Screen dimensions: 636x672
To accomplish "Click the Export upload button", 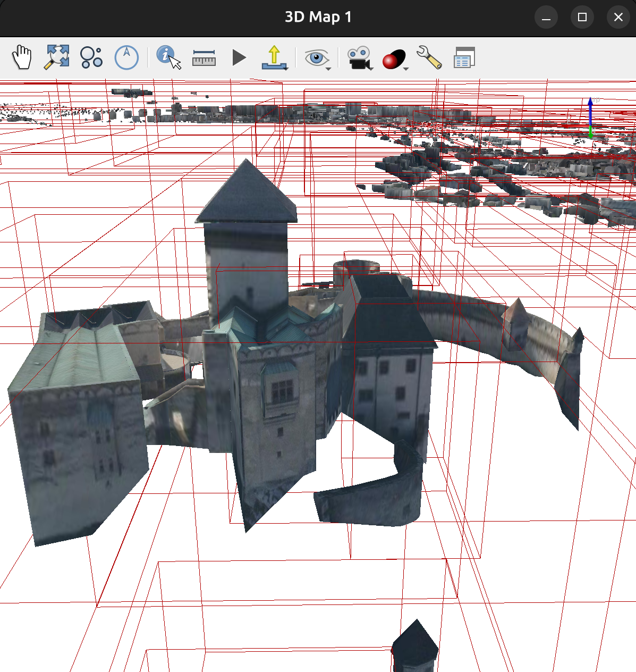I will 274,56.
